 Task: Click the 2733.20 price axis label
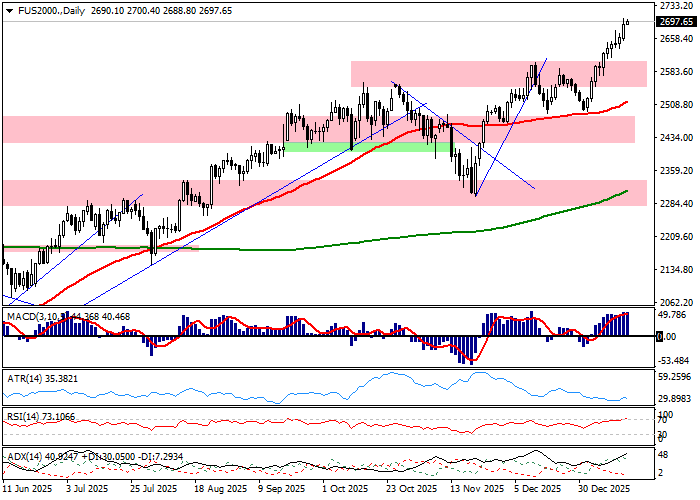tap(677, 6)
